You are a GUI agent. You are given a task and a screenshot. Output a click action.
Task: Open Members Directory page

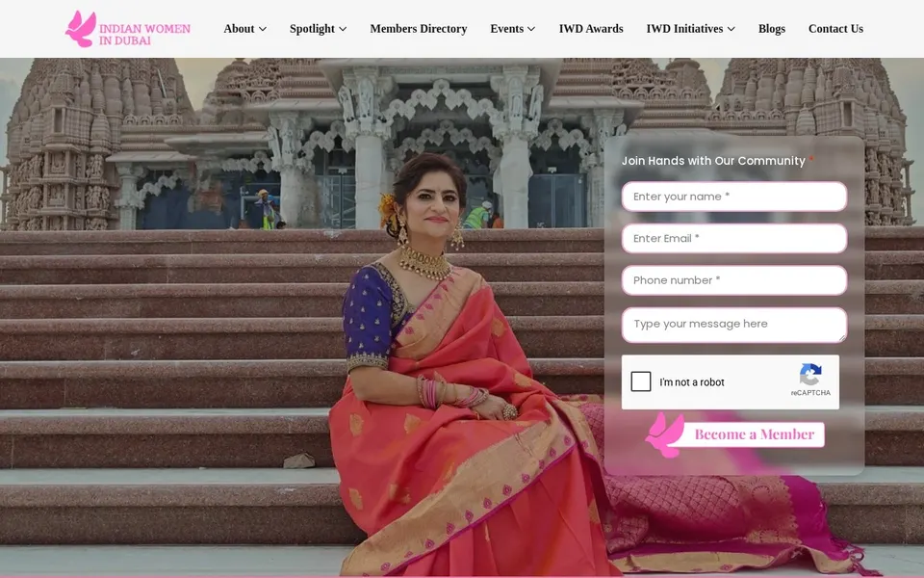[x=419, y=28]
